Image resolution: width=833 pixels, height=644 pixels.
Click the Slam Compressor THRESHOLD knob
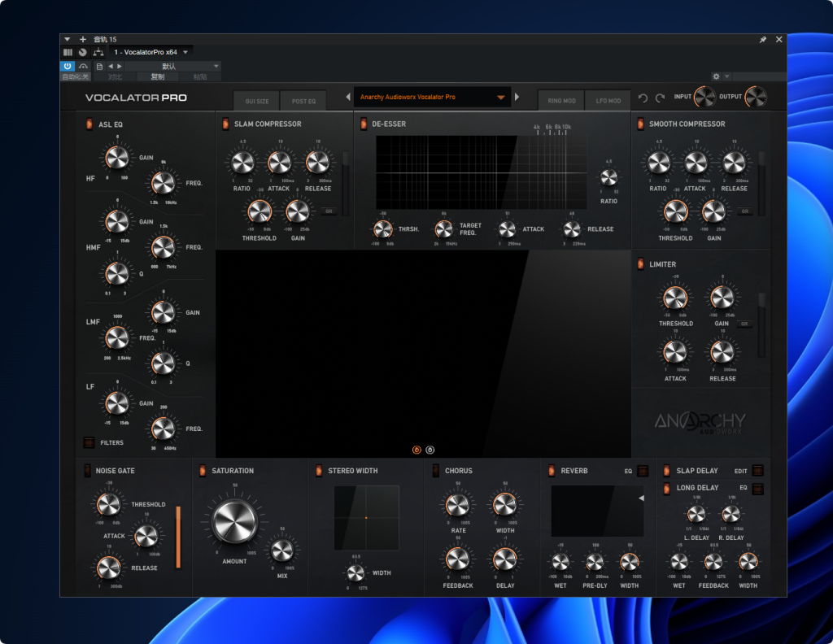259,212
